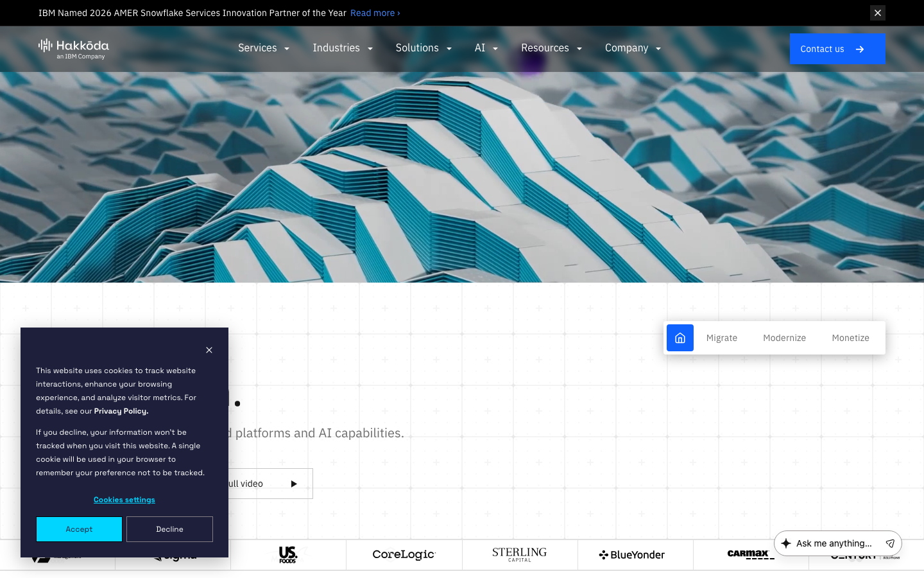Expand the Company dropdown menu
924x578 pixels.
pos(633,48)
